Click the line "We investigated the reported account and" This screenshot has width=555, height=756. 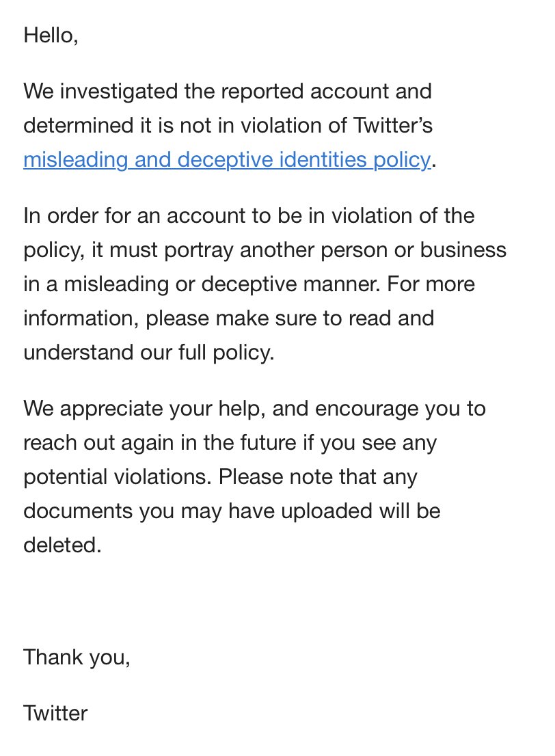pyautogui.click(x=227, y=91)
